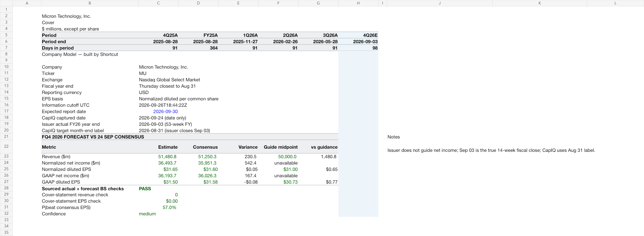Click GAAP net income consensus 36,026.3
Viewport: 644px width, 236px height.
(207, 176)
